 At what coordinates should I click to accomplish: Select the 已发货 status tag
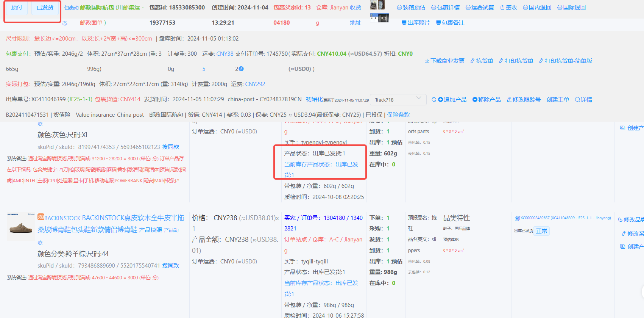(x=45, y=8)
